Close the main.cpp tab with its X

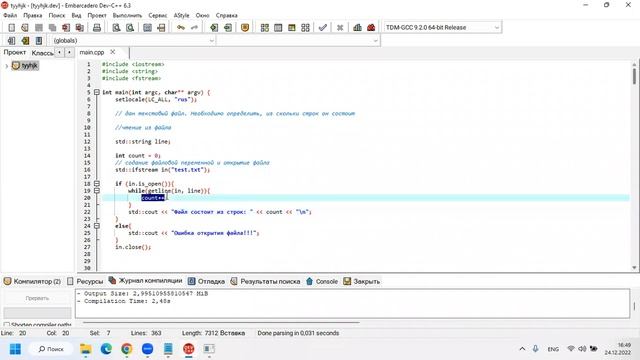(x=113, y=52)
